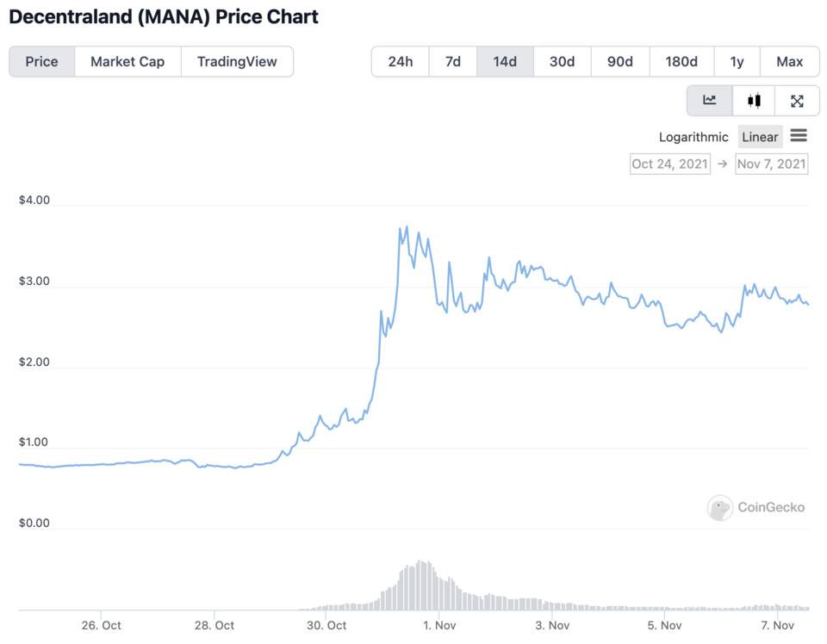Image resolution: width=827 pixels, height=644 pixels.
Task: Choose the 180d range
Action: tap(681, 62)
